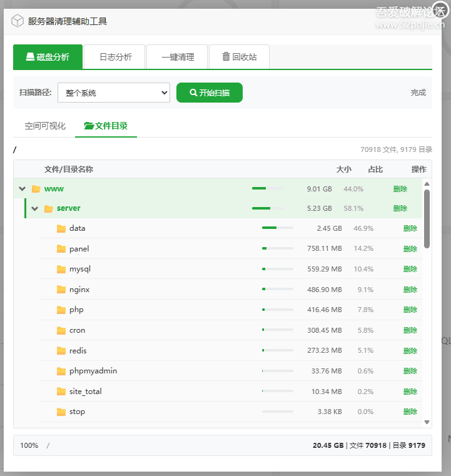Click the site_total folder icon
This screenshot has width=451, height=476.
click(61, 392)
